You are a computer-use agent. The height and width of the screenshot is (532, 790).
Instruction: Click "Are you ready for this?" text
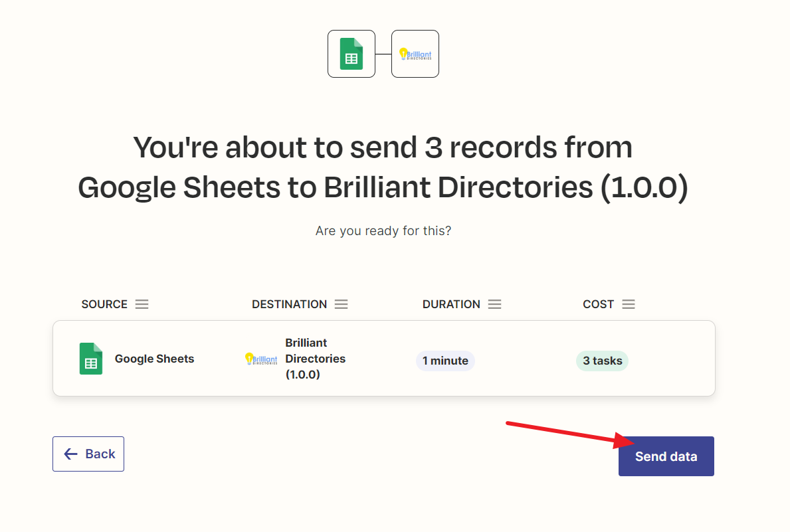point(383,230)
